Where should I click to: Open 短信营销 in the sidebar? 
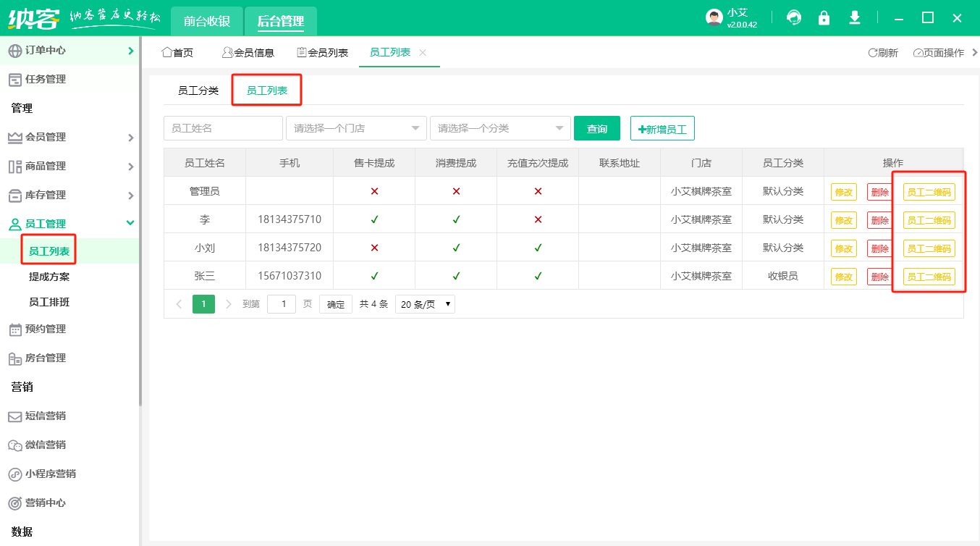point(46,416)
